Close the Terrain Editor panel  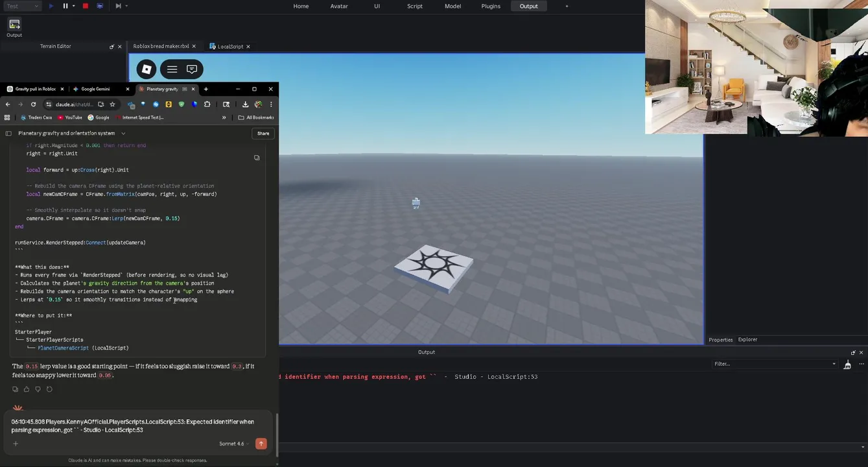tap(119, 47)
